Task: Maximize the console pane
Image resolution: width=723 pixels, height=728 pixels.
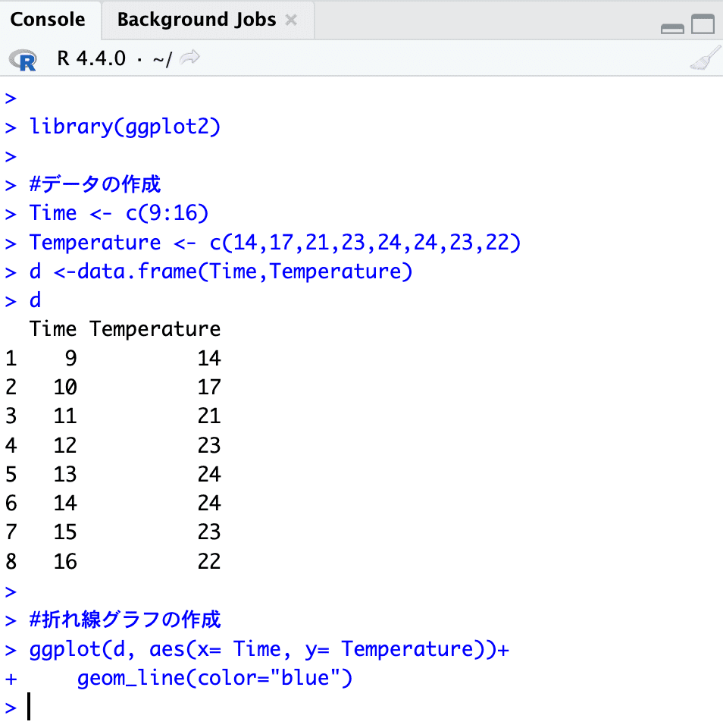Action: coord(703,24)
